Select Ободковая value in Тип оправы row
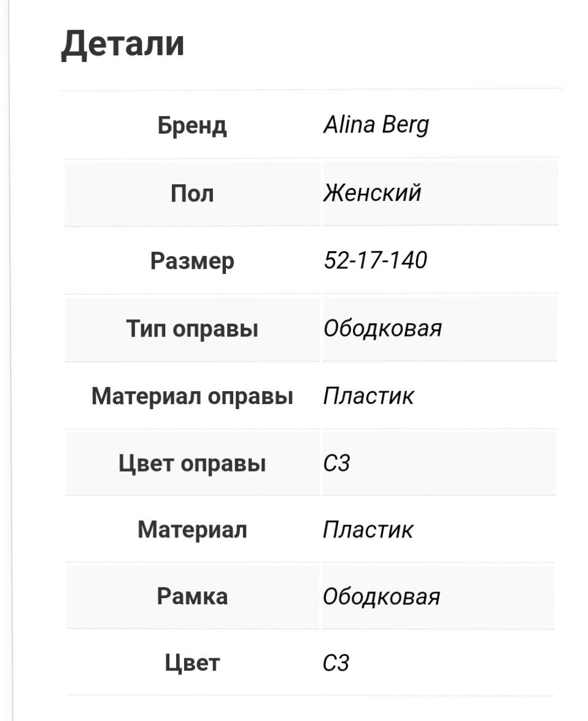This screenshot has width=588, height=721. pos(382,329)
